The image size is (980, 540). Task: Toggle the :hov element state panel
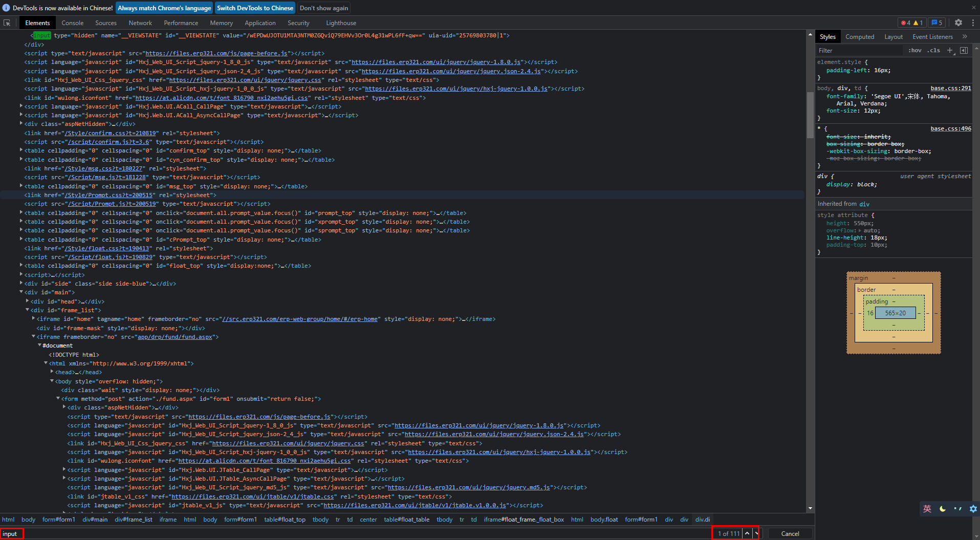915,50
